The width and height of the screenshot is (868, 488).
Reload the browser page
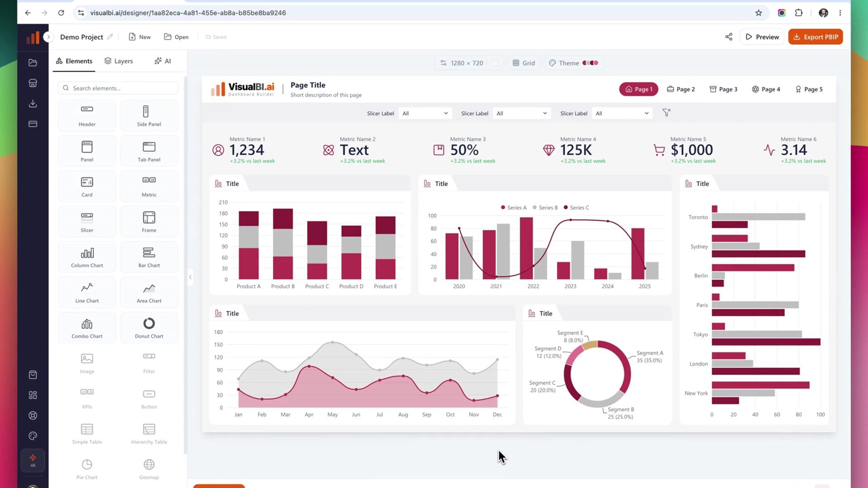[x=61, y=13]
